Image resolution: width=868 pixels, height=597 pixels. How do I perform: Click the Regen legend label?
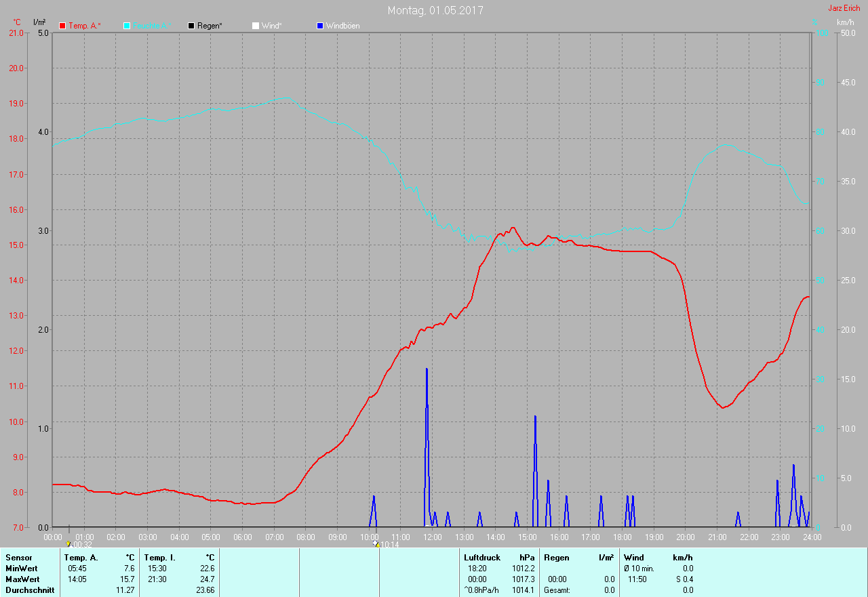(210, 26)
